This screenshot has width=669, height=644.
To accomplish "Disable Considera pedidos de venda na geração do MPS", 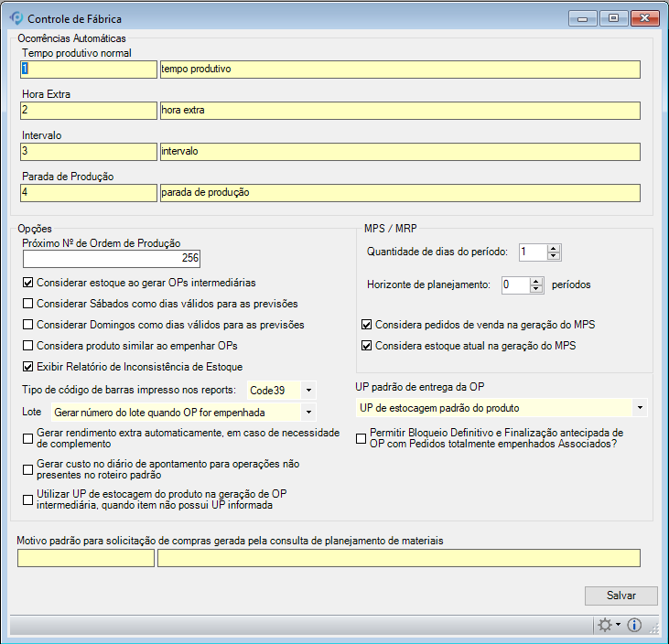I will 367,325.
